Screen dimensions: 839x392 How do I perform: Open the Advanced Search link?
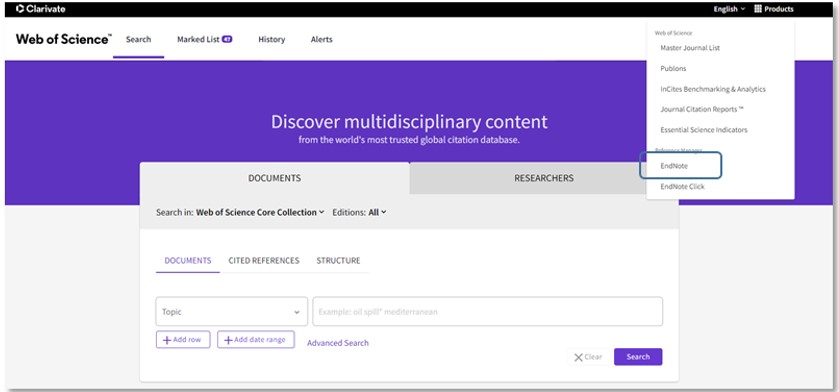click(338, 343)
